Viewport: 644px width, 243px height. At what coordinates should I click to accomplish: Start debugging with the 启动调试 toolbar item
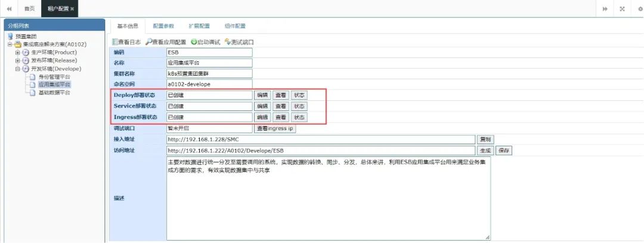205,42
